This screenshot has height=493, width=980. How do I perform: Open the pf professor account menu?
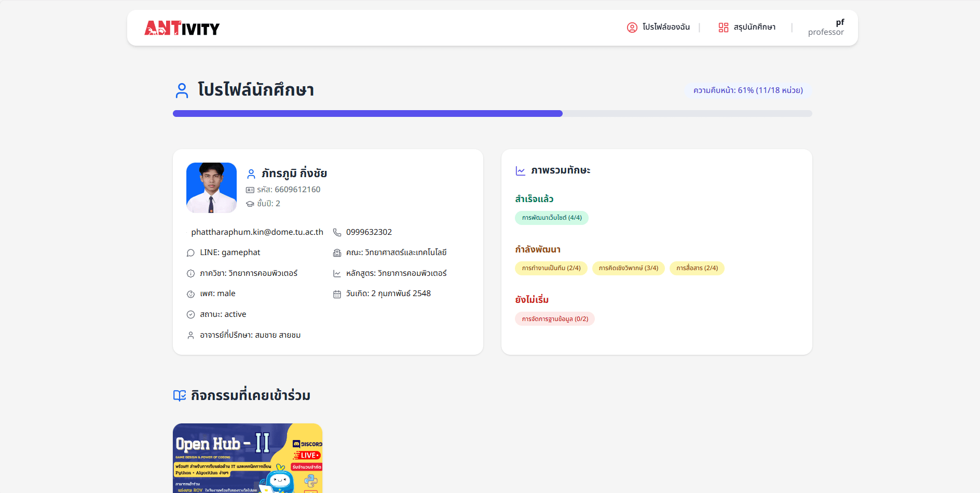pyautogui.click(x=825, y=28)
